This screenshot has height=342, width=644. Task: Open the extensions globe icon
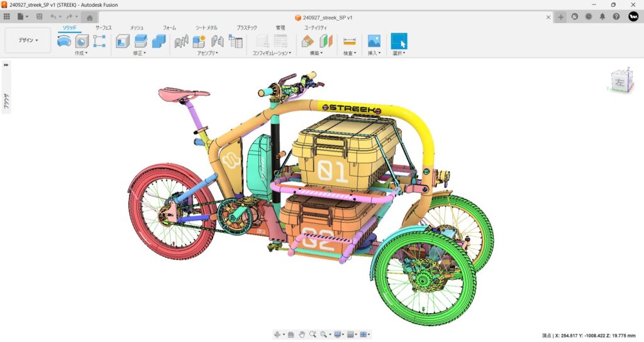pyautogui.click(x=575, y=17)
